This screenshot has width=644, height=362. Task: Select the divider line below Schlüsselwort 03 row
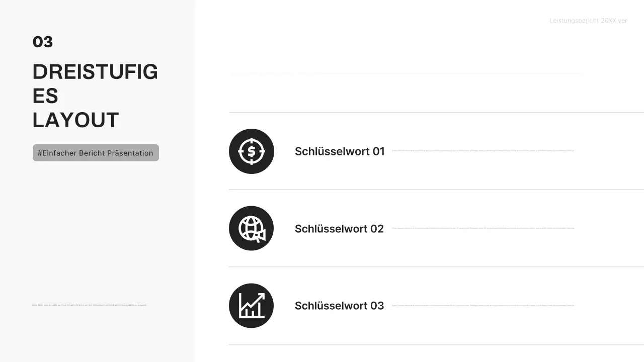point(436,344)
